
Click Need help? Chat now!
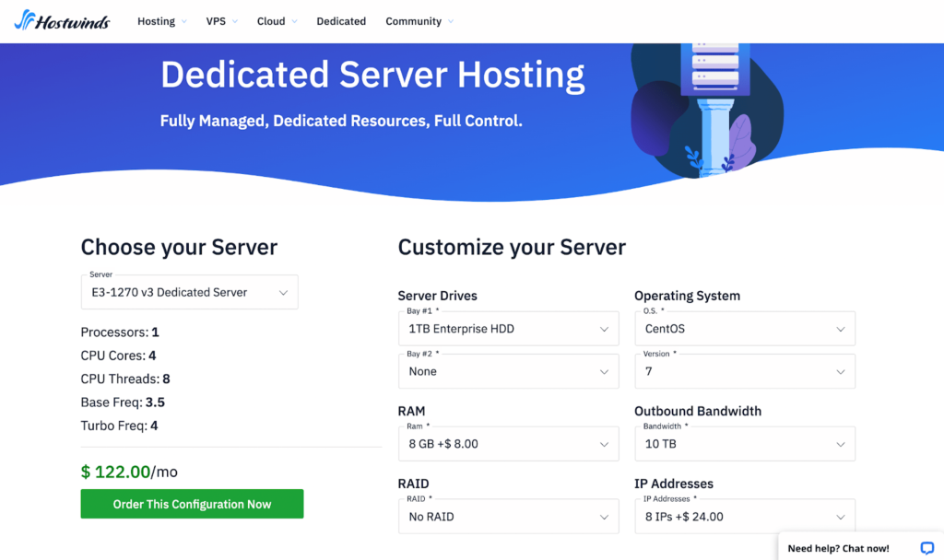tap(838, 548)
